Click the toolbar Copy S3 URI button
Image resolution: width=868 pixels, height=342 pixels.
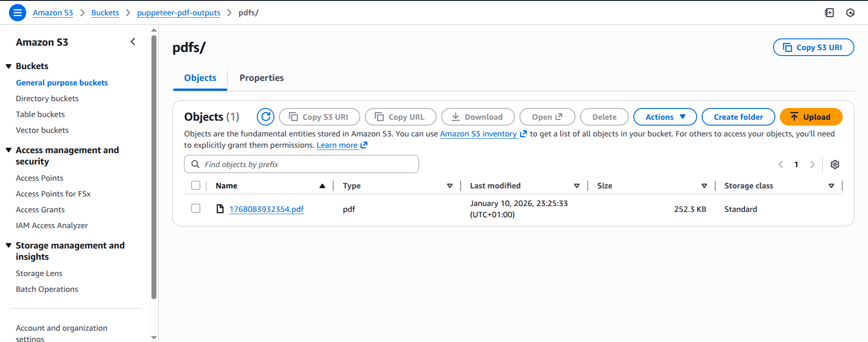pyautogui.click(x=320, y=117)
